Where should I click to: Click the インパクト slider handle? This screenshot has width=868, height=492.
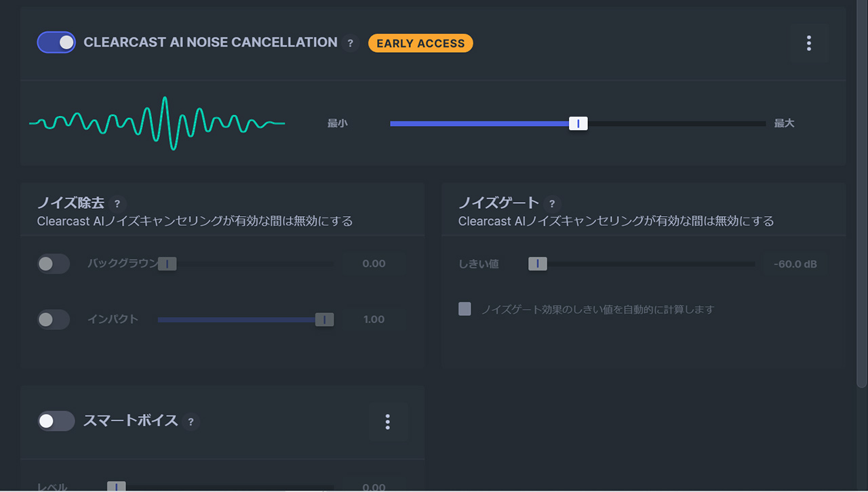click(x=325, y=319)
